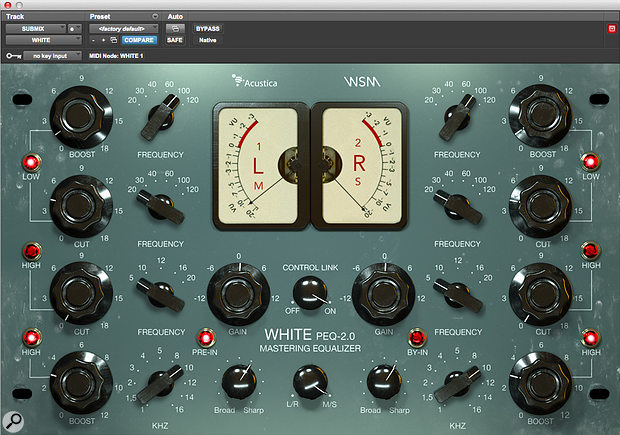Viewport: 620px width, 435px height.
Task: Toggle the PRE-IN LED
Action: [206, 338]
